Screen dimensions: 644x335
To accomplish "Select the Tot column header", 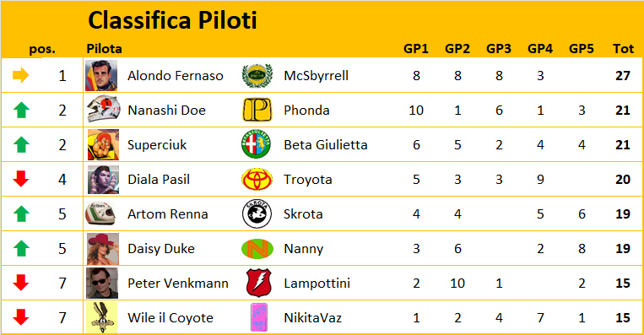I will [x=623, y=49].
